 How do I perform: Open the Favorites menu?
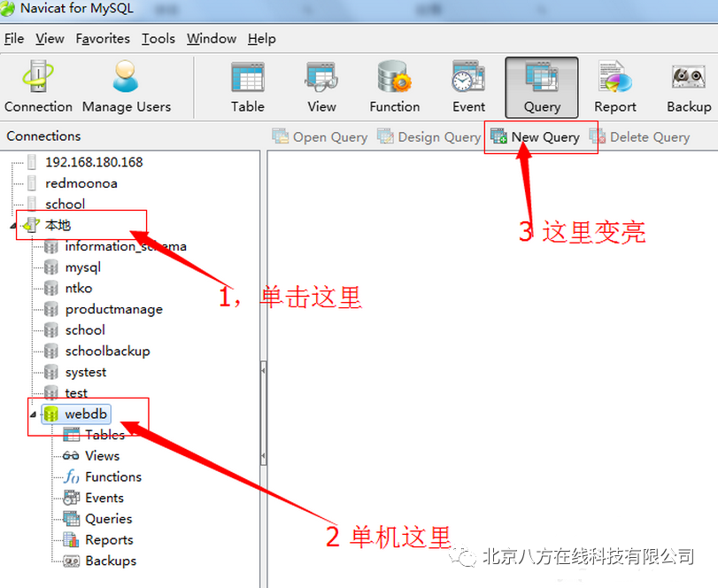pyautogui.click(x=103, y=38)
